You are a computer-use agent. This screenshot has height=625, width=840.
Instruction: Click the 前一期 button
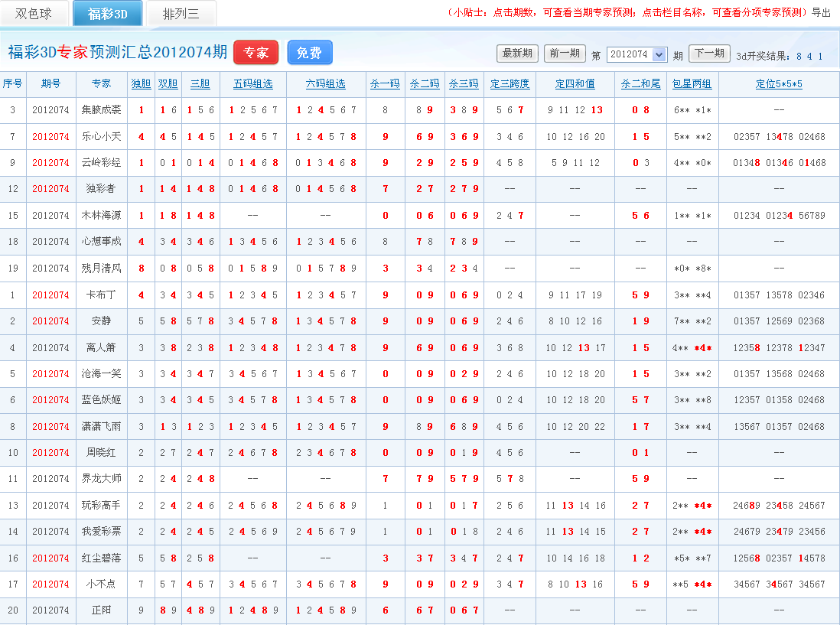coord(565,54)
